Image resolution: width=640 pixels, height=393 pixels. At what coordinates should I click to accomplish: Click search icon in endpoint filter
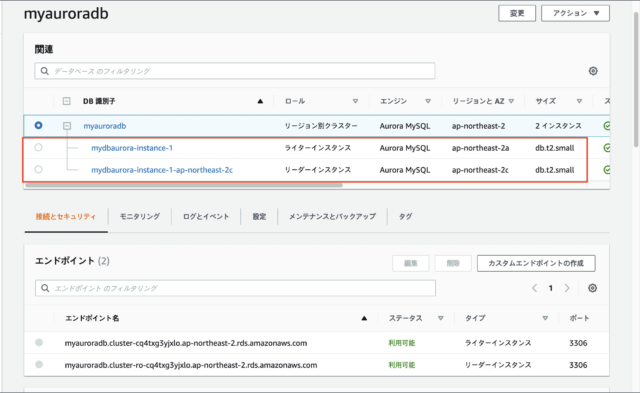45,288
